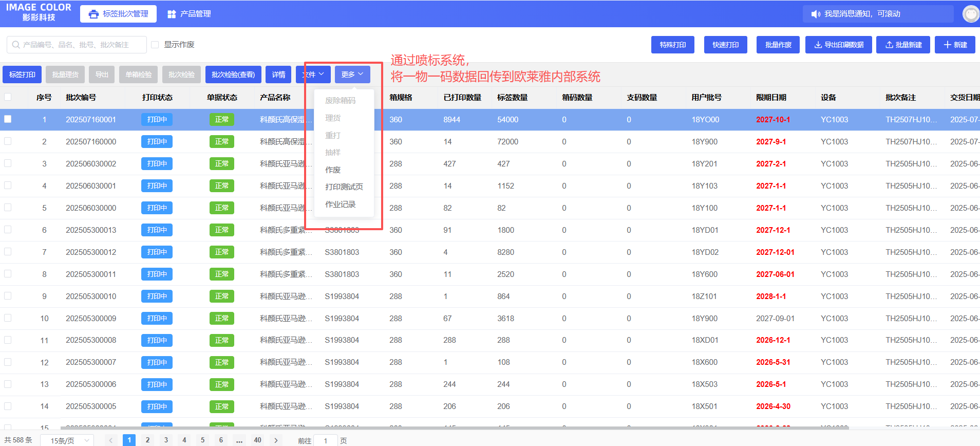Click the grid icon beside 产品管理

pyautogui.click(x=172, y=14)
